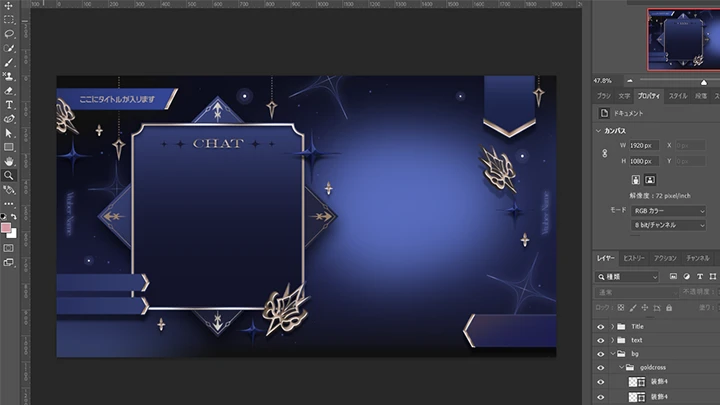Collapse the bg layer group

pos(611,354)
